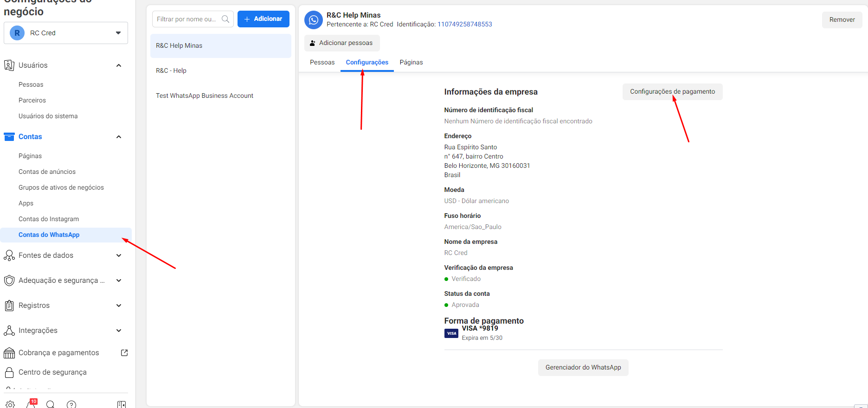This screenshot has height=408, width=868.
Task: Click Remover button
Action: pyautogui.click(x=842, y=19)
